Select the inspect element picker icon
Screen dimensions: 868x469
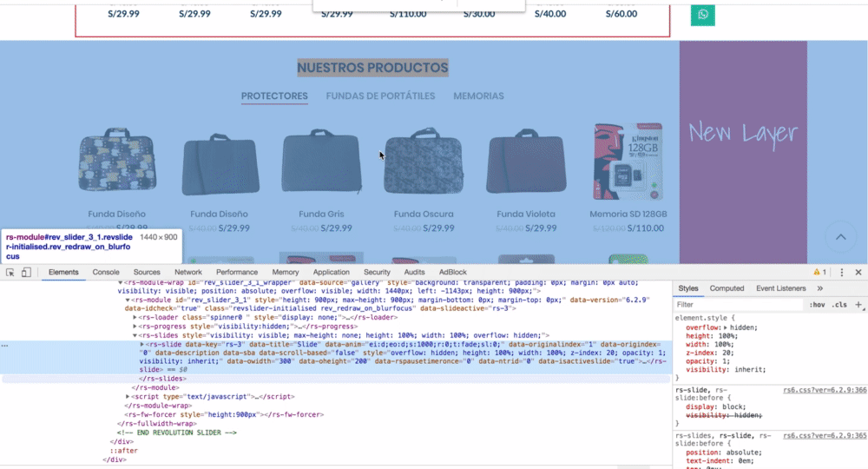(x=10, y=273)
